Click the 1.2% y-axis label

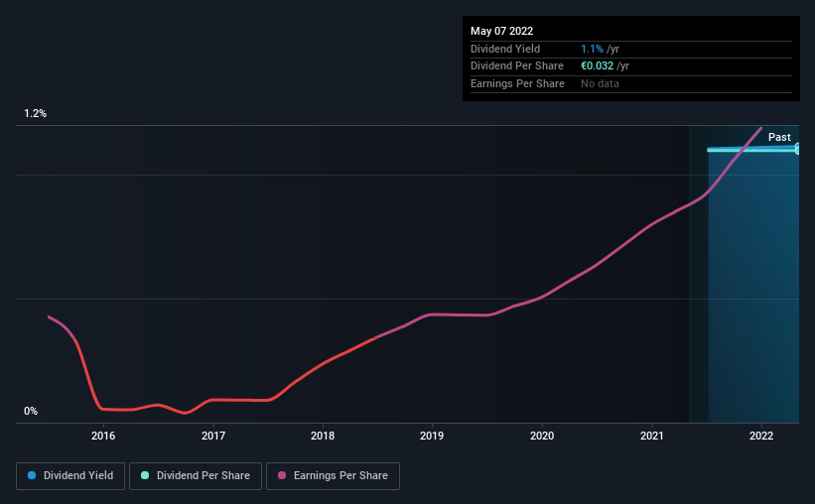(36, 114)
